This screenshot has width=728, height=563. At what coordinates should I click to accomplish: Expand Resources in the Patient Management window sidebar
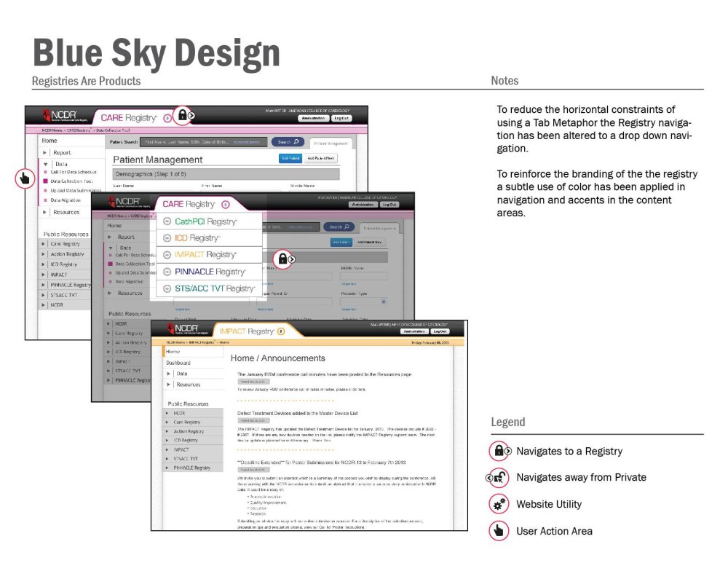(45, 212)
